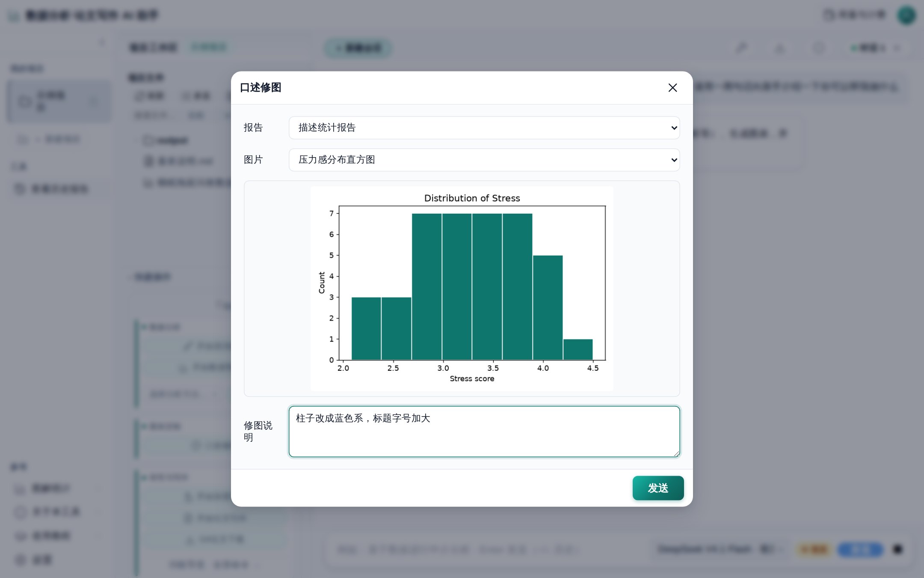Click the Distribution of Stress chart preview
Image resolution: width=924 pixels, height=578 pixels.
(x=462, y=289)
